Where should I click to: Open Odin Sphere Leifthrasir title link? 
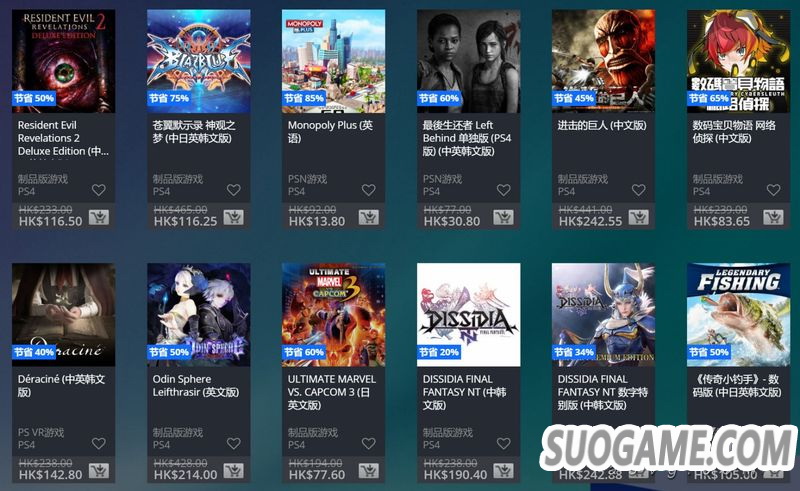[x=195, y=385]
